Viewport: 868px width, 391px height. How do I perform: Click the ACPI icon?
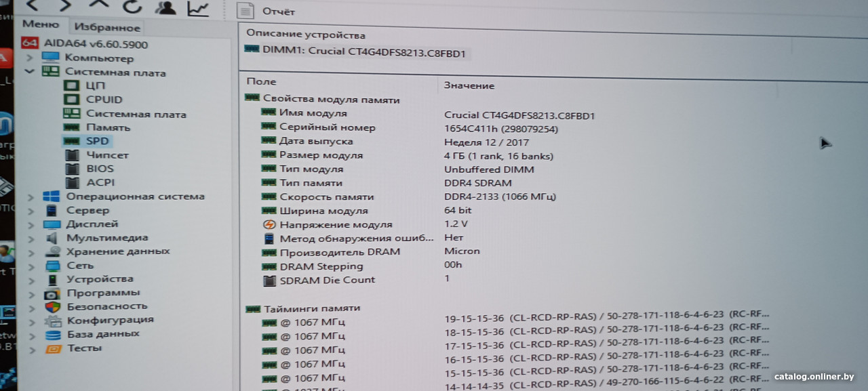click(73, 182)
